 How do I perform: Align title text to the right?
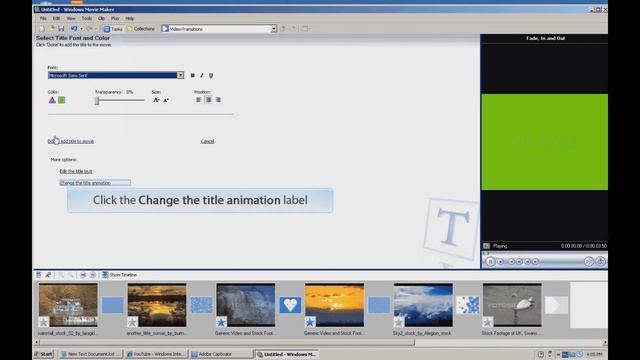218,100
